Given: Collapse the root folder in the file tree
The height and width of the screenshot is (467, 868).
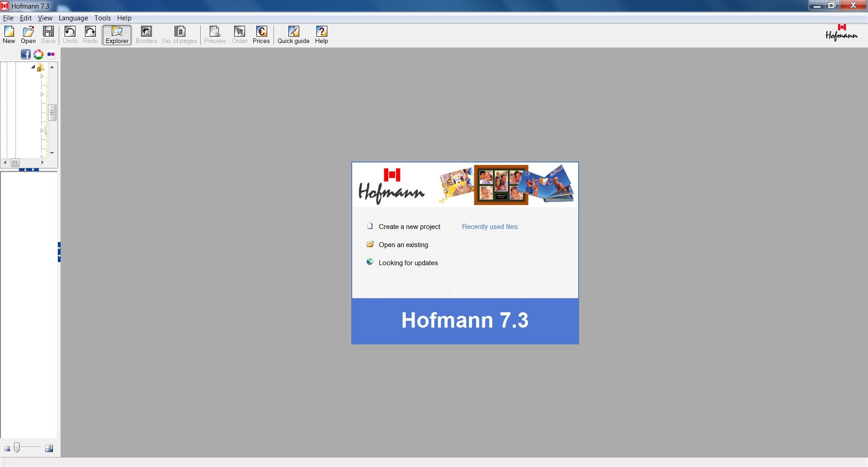Looking at the screenshot, I should coord(33,67).
